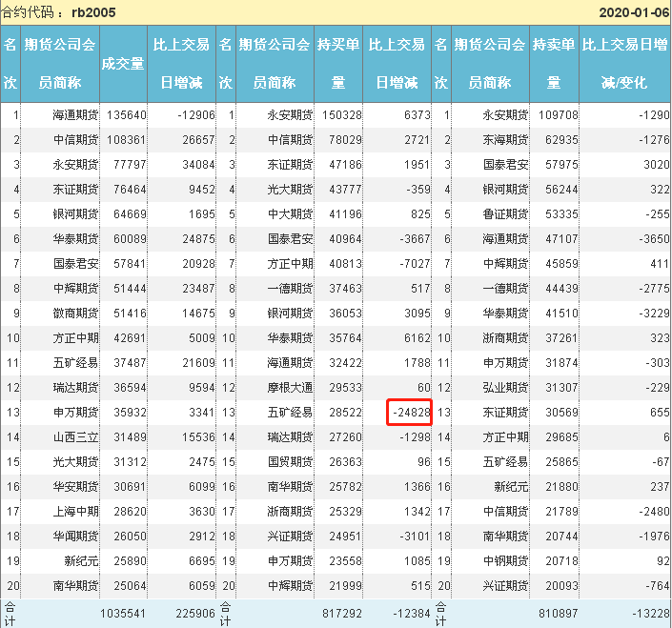Select long position value 28522
This screenshot has width=672, height=628.
click(345, 413)
